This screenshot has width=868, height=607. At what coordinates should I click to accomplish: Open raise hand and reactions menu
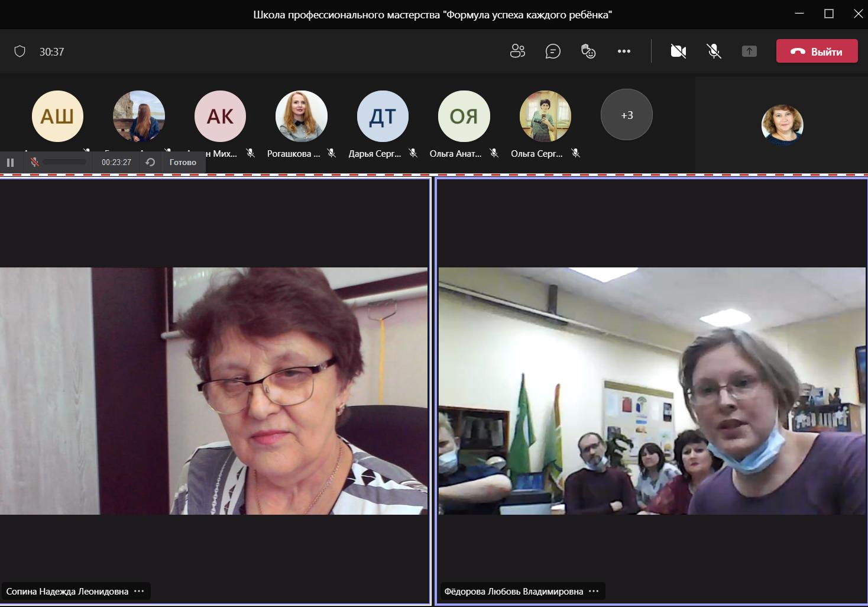[588, 51]
